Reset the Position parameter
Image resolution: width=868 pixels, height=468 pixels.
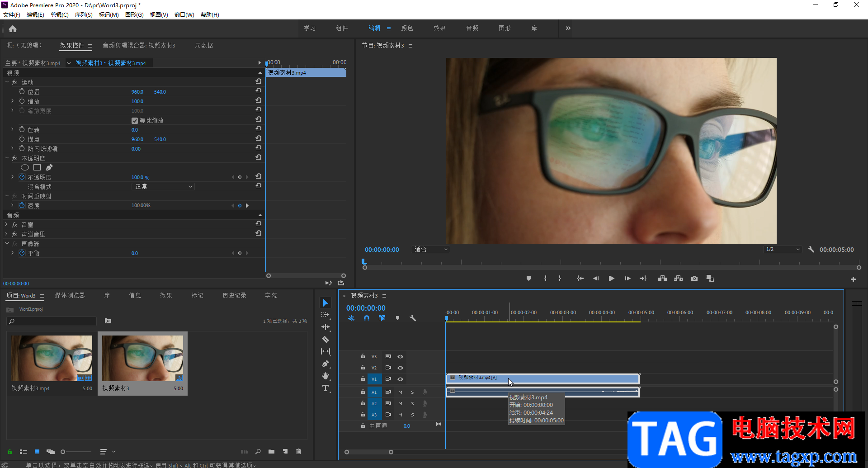point(258,90)
